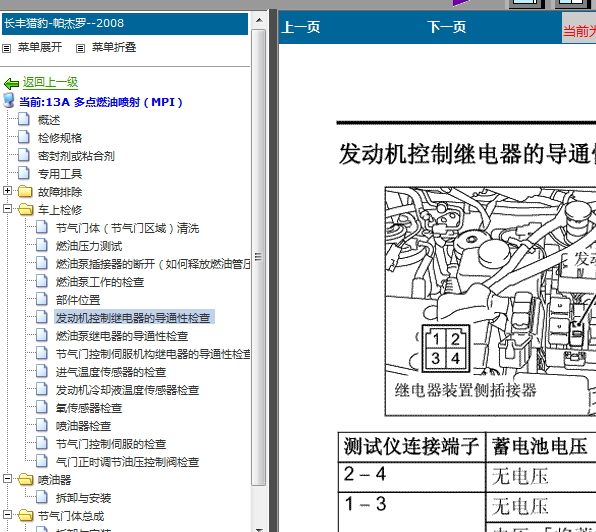Open the 节气门控制伺服的检查 topic
The width and height of the screenshot is (596, 532).
point(111,444)
